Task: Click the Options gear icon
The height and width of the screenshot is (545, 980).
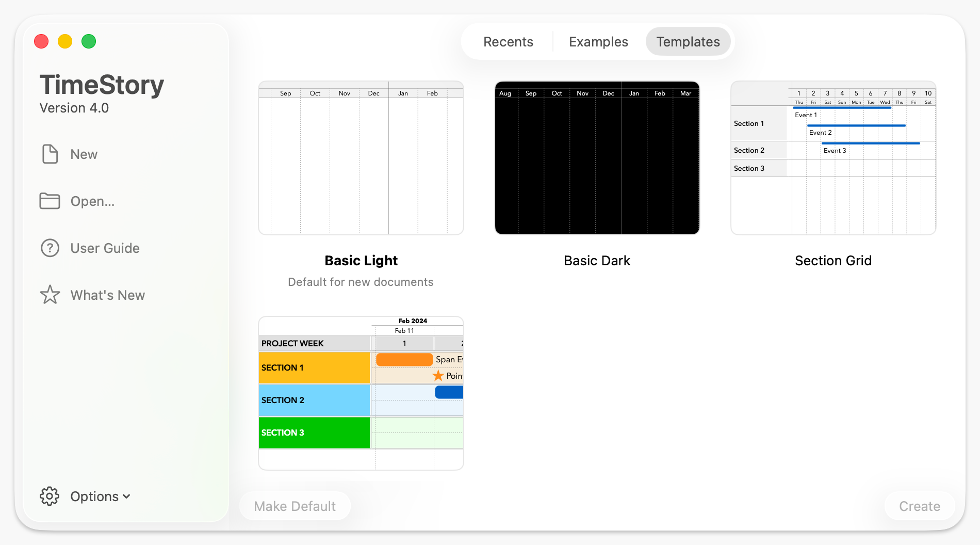Action: [50, 496]
